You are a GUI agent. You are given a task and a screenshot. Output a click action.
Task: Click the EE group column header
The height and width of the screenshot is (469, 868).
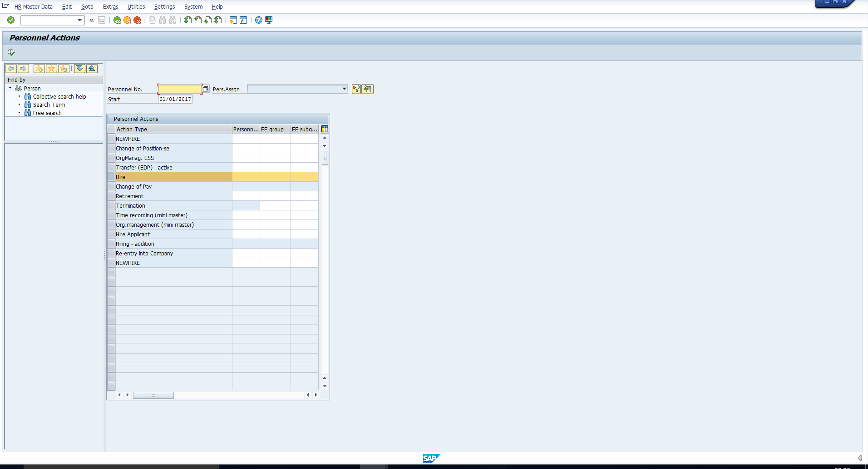(275, 130)
